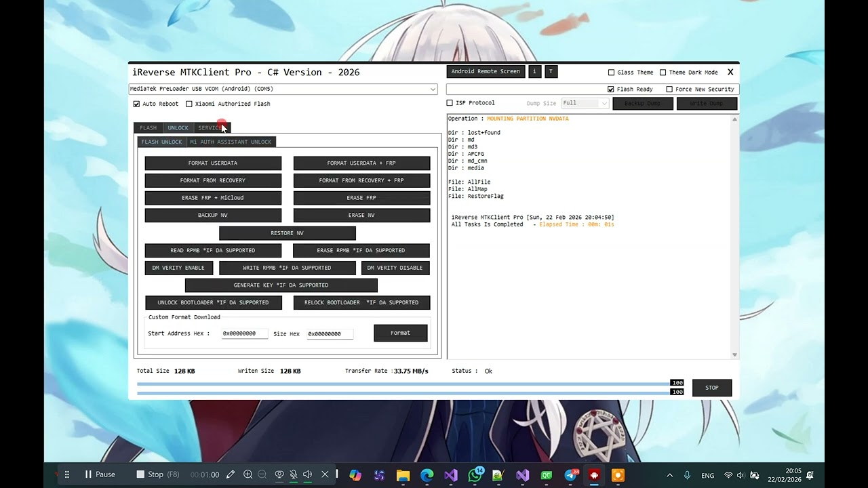The width and height of the screenshot is (868, 488).
Task: Open Copilot from the taskbar
Action: click(x=355, y=475)
